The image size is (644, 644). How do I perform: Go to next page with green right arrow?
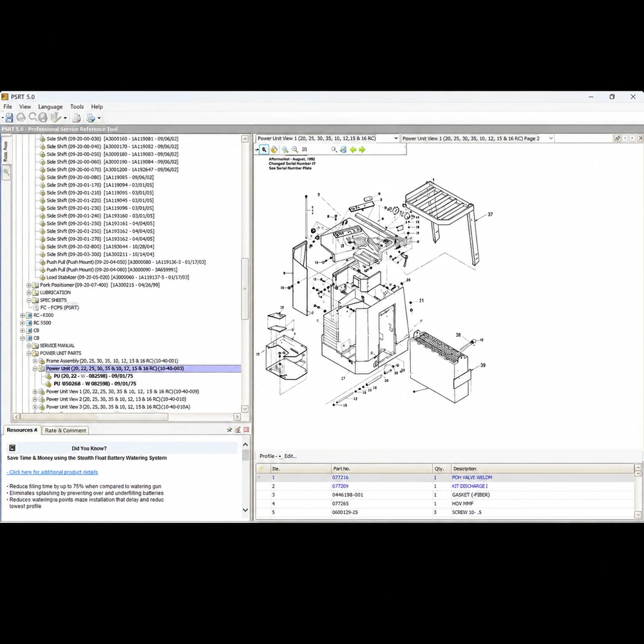point(362,149)
